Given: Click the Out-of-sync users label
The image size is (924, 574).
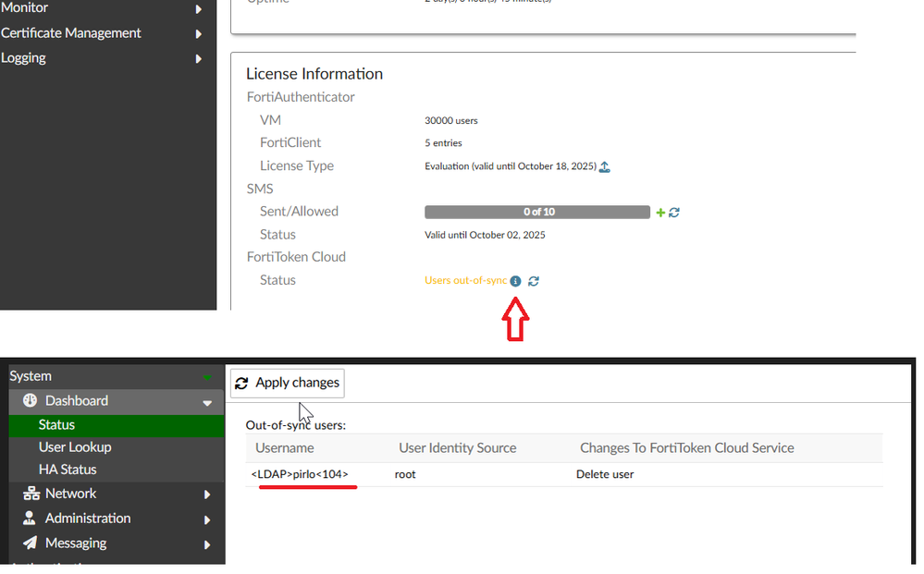Looking at the screenshot, I should [296, 425].
